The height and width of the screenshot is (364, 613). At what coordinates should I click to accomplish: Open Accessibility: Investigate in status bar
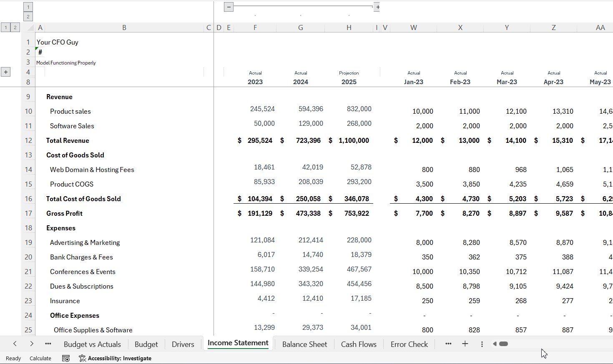[x=115, y=358]
